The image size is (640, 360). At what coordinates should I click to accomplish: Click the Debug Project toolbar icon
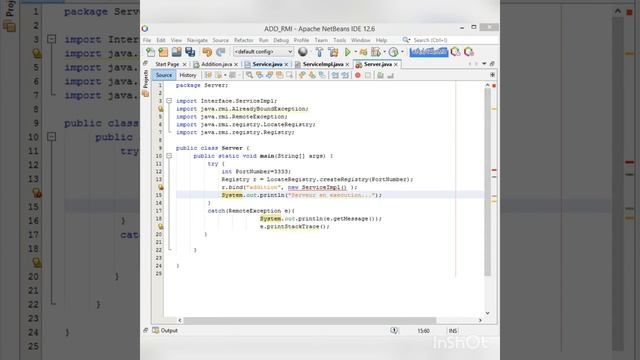tap(363, 52)
